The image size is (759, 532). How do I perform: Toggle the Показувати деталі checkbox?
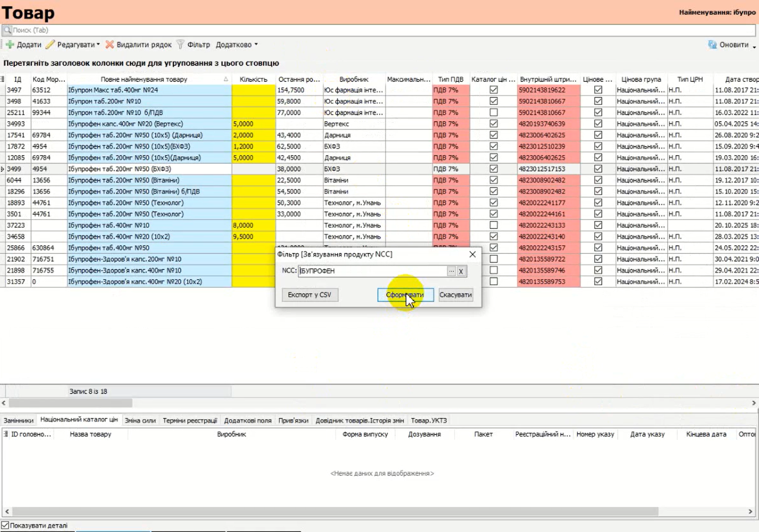click(5, 525)
